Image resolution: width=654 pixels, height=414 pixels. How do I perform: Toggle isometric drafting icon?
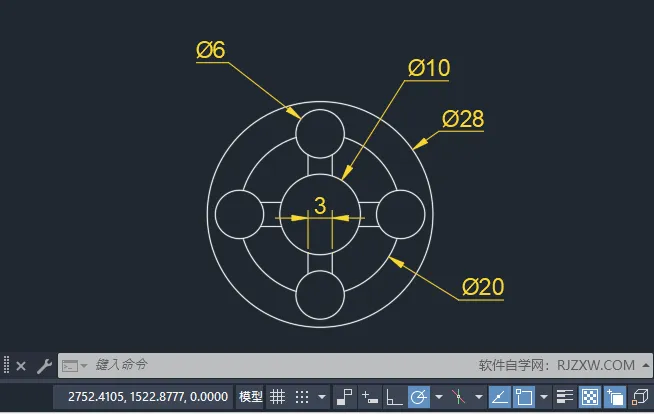pyautogui.click(x=458, y=397)
